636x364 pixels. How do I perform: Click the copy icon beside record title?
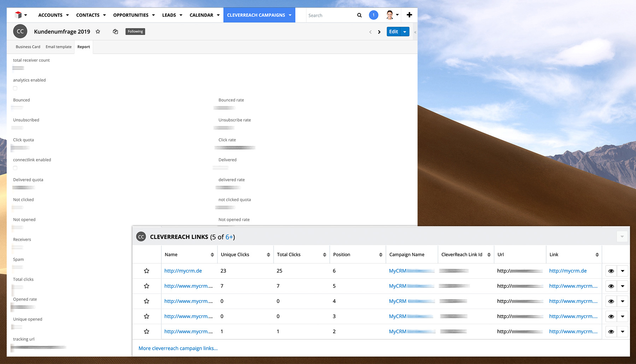[x=115, y=31]
